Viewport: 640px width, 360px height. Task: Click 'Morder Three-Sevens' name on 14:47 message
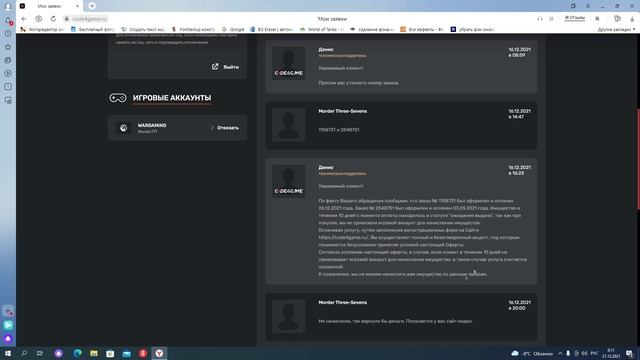pos(342,111)
